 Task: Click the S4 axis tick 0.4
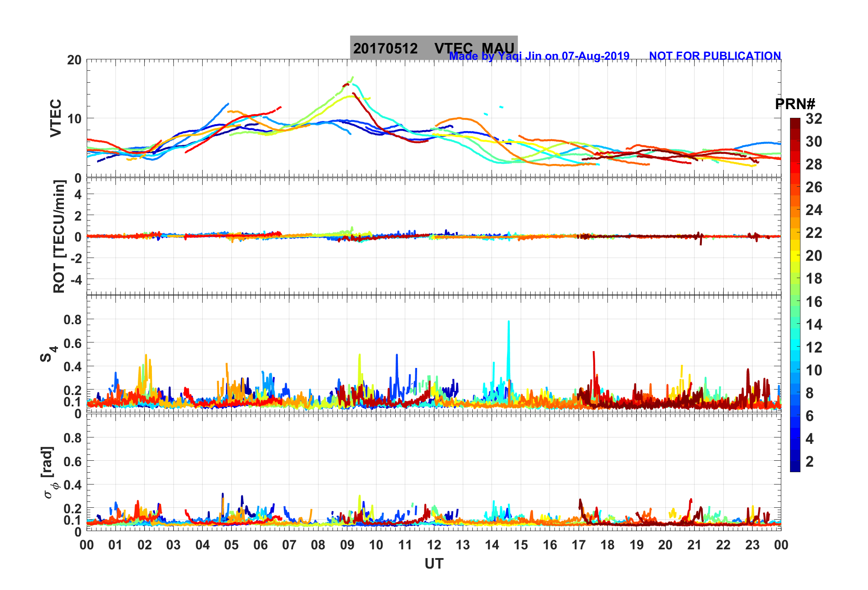[73, 367]
